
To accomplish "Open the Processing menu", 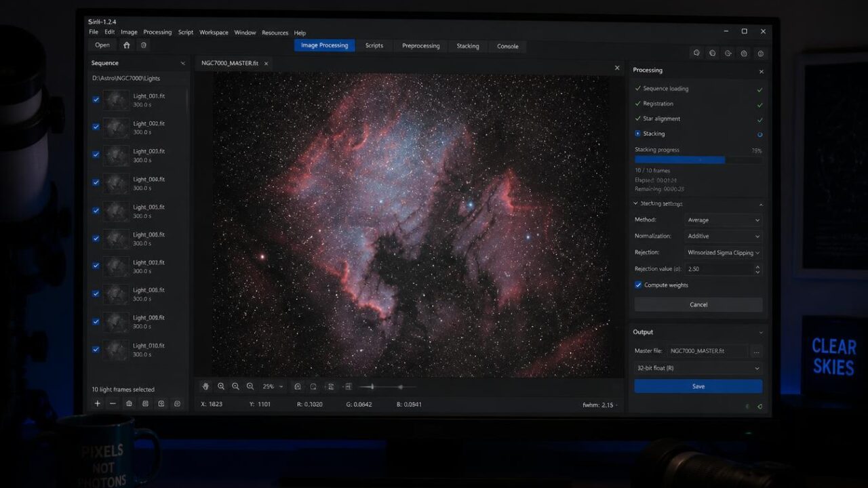I will click(157, 33).
